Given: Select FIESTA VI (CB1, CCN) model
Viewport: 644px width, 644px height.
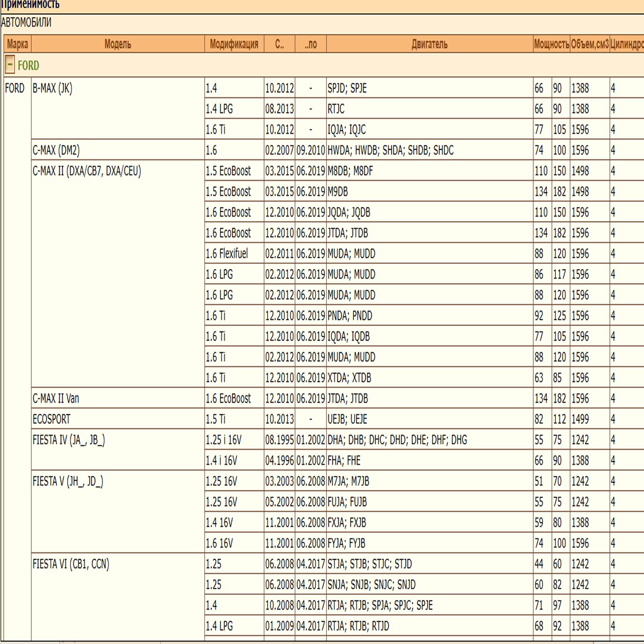Looking at the screenshot, I should [71, 564].
